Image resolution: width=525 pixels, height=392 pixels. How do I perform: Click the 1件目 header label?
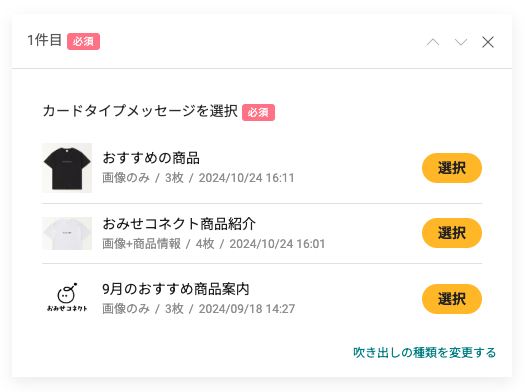45,40
